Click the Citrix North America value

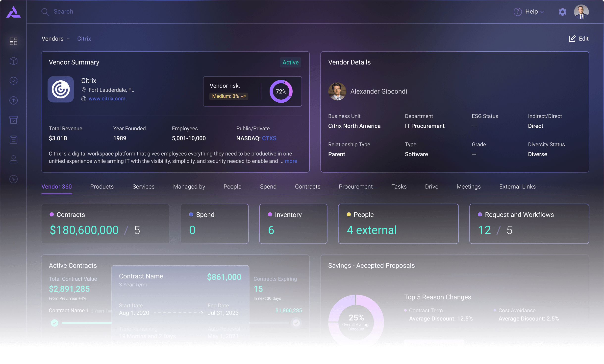[x=354, y=126]
